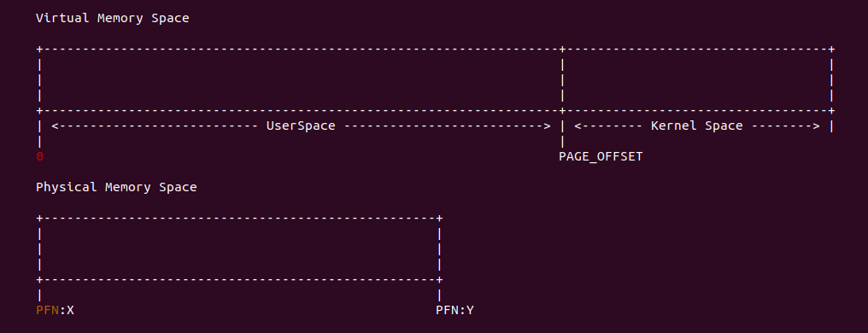Click the 'PFN:X' label
868x333 pixels.
55,310
